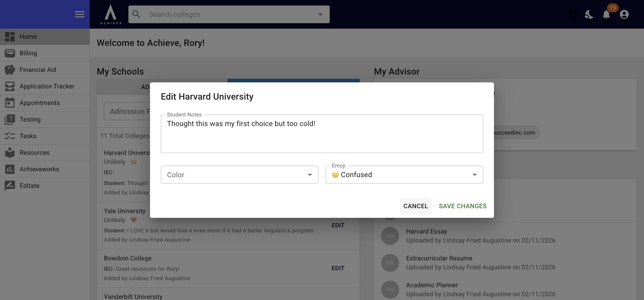The width and height of the screenshot is (644, 300).
Task: Click the Resources book icon
Action: (x=10, y=152)
